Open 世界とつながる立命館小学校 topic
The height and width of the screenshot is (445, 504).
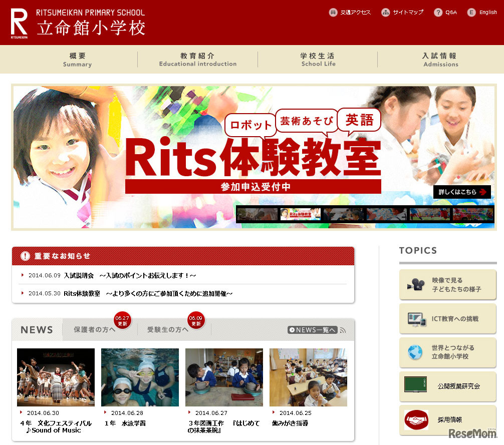[x=448, y=352]
